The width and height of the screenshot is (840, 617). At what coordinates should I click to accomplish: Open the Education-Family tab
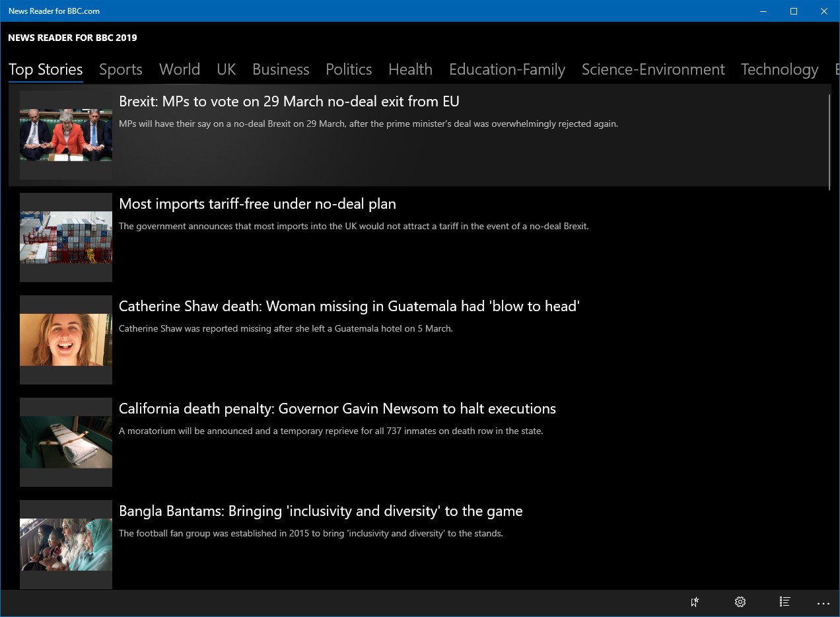(x=507, y=69)
